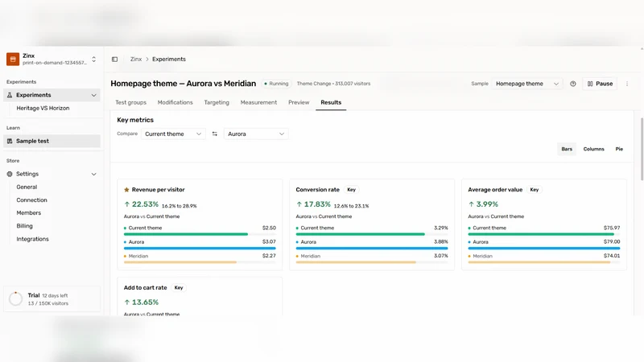
Task: Click the Key badge on Add to cart rate
Action: pos(178,288)
